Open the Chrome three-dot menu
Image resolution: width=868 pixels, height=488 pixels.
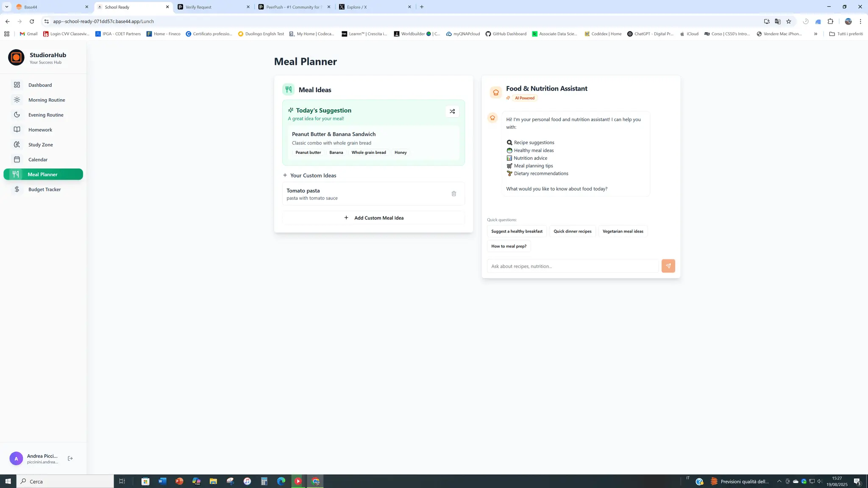[x=860, y=21]
